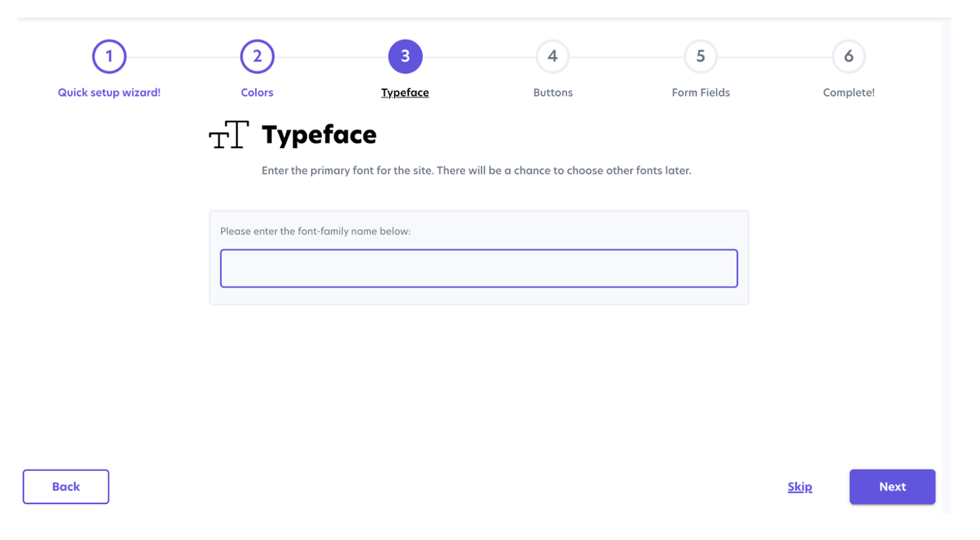Click the "Please enter the font-family name" label
This screenshot has width=980, height=540.
coord(315,231)
